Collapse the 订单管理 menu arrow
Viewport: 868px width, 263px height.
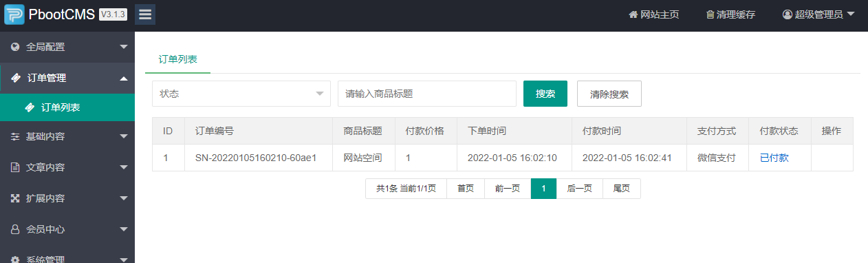[x=124, y=78]
